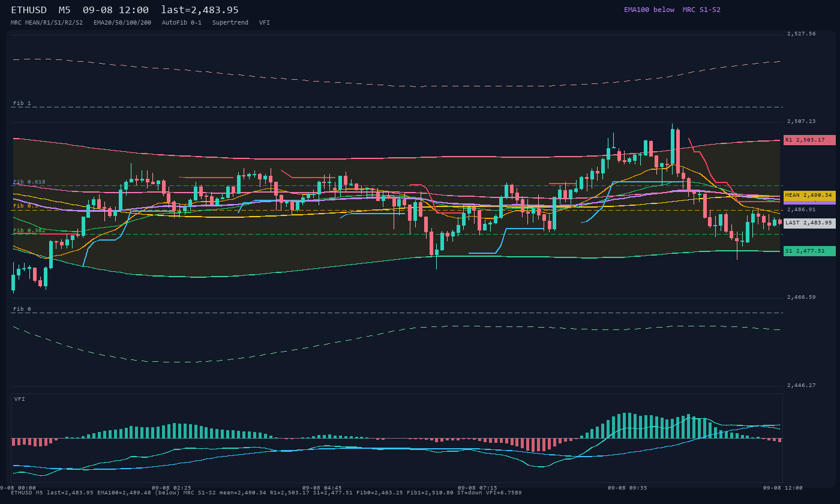
Task: Click the 2,527.56 price axis label
Action: point(802,34)
